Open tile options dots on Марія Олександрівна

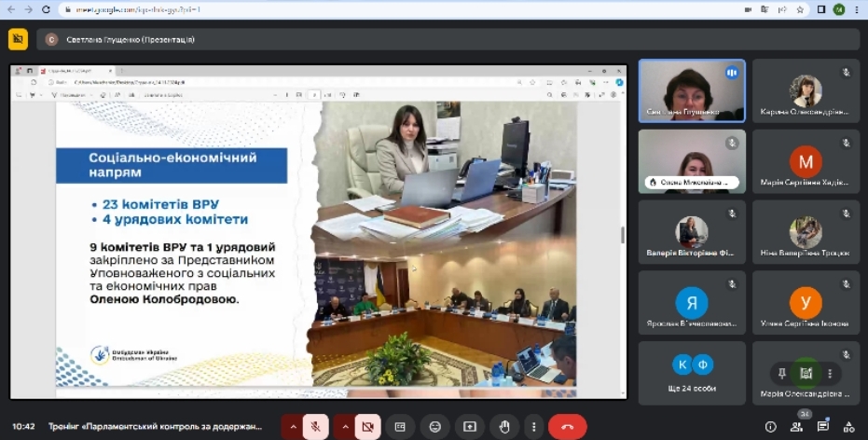click(830, 374)
